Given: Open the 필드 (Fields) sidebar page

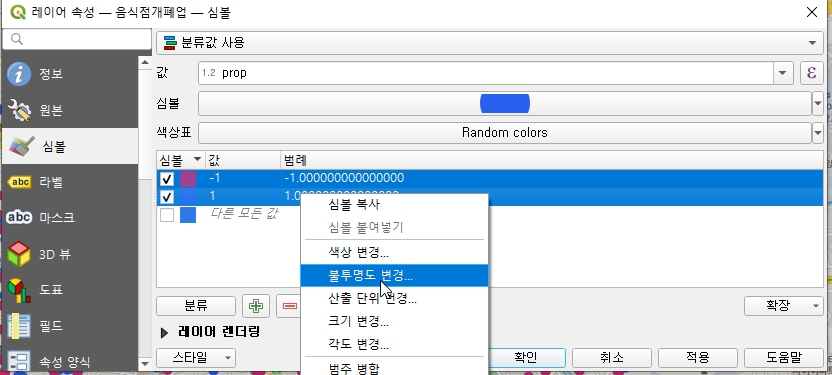Looking at the screenshot, I should [x=70, y=326].
